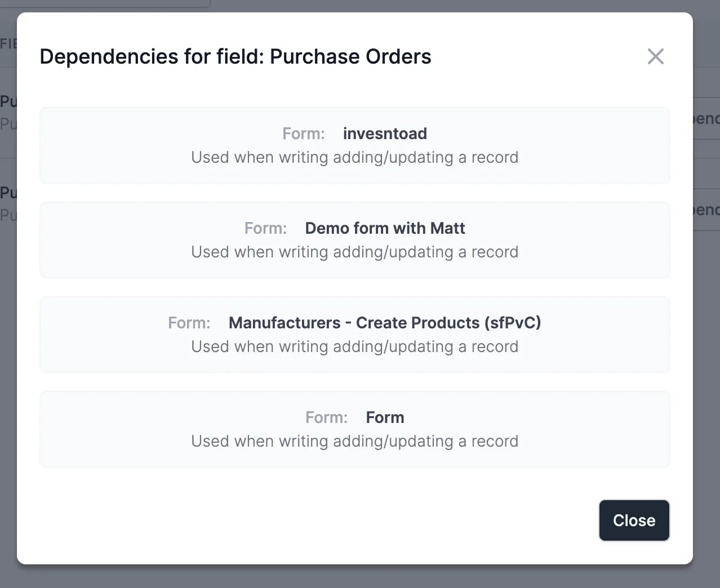Click the gray "Form:" label in the bottom card
Viewport: 720px width, 588px height.
327,417
